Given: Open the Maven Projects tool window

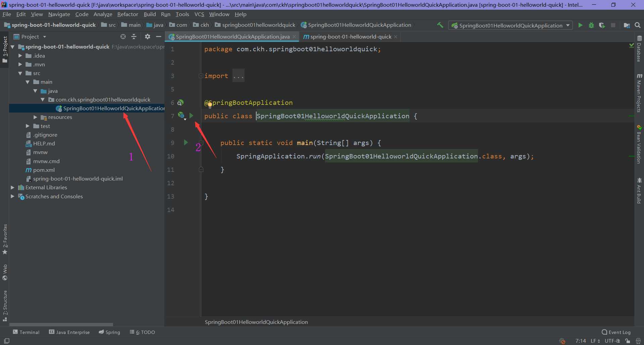Looking at the screenshot, I should click(x=639, y=93).
